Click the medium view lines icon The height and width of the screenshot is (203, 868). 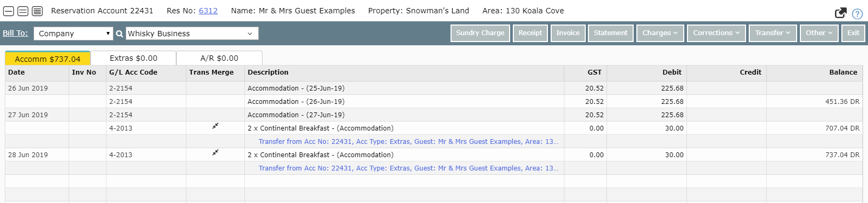(23, 11)
